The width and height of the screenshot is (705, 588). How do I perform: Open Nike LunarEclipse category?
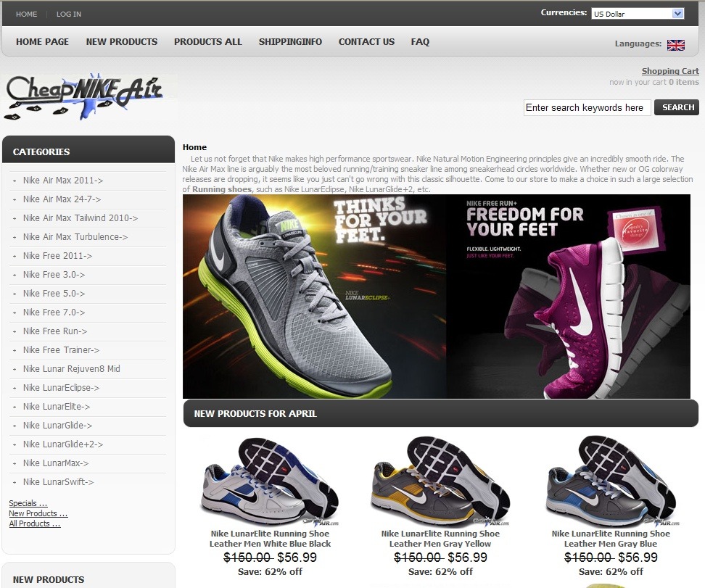click(x=61, y=388)
